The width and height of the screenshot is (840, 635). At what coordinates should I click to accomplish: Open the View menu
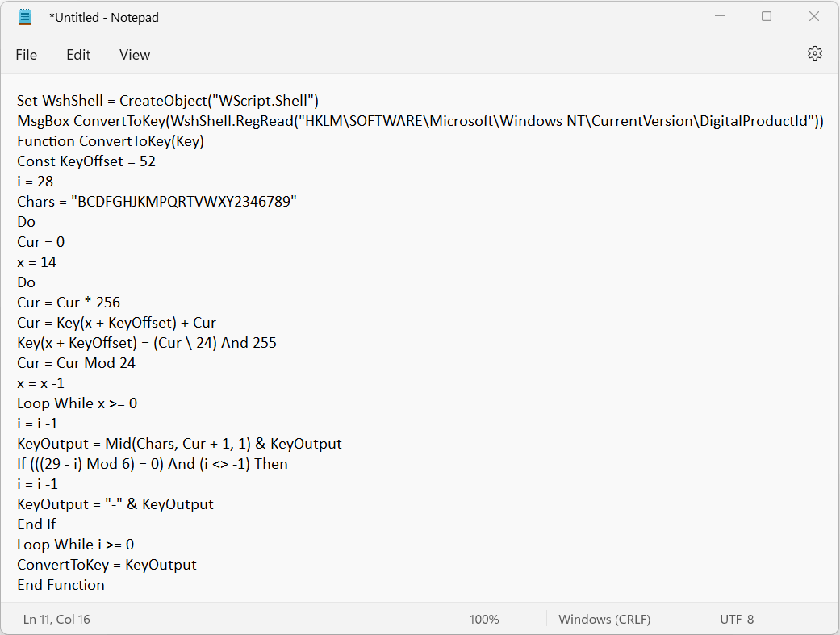pyautogui.click(x=134, y=54)
